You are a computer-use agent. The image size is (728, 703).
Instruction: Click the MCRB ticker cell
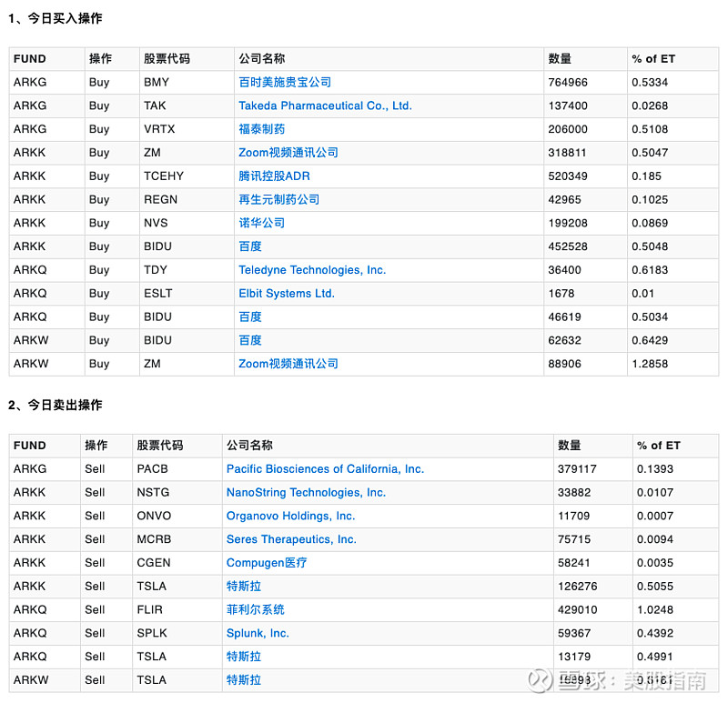coord(177,539)
